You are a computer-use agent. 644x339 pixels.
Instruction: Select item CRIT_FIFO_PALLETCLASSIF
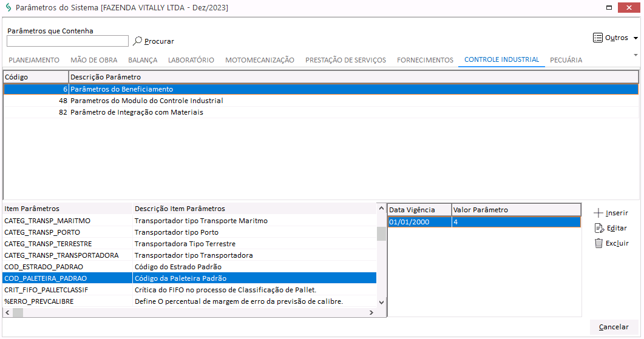pyautogui.click(x=67, y=290)
